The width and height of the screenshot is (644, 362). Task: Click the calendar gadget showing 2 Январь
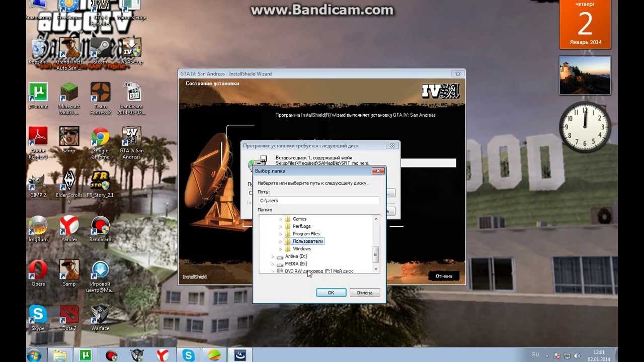click(585, 24)
